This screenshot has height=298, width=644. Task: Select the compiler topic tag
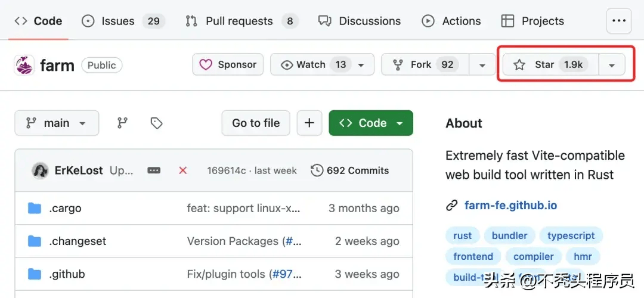click(x=534, y=256)
